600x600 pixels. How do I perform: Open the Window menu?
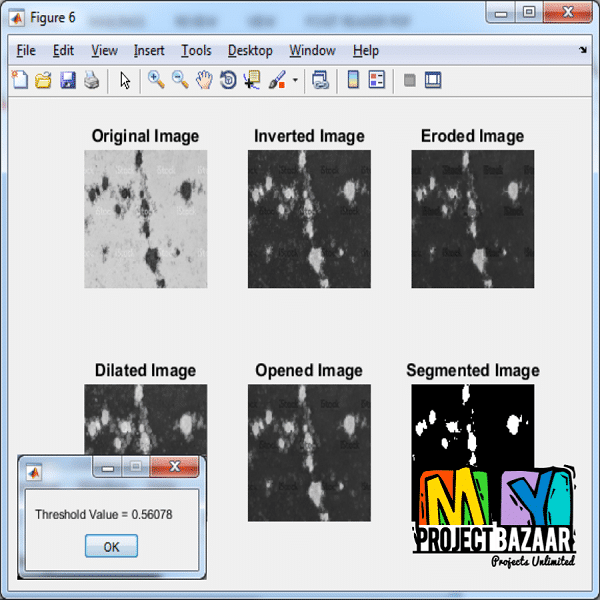click(x=312, y=51)
